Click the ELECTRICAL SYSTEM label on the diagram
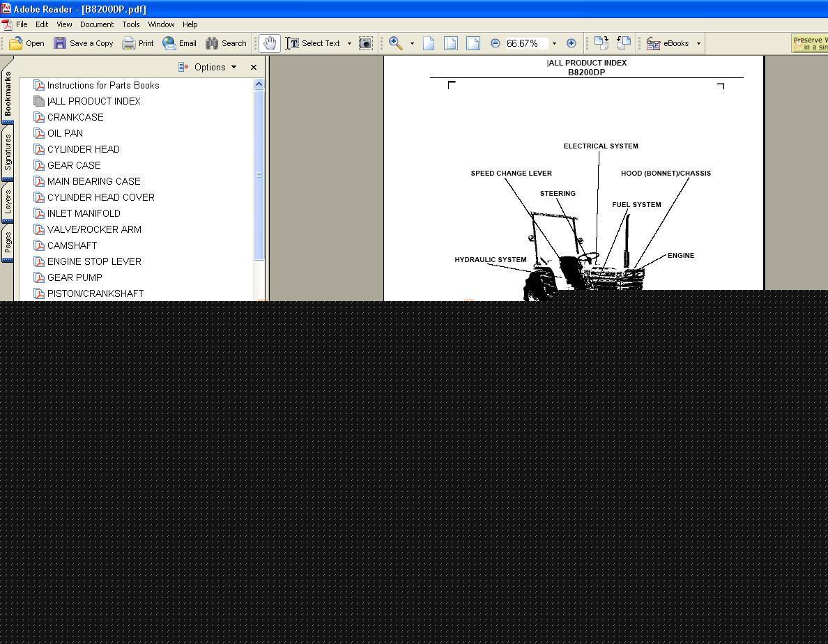The height and width of the screenshot is (644, 828). click(601, 146)
